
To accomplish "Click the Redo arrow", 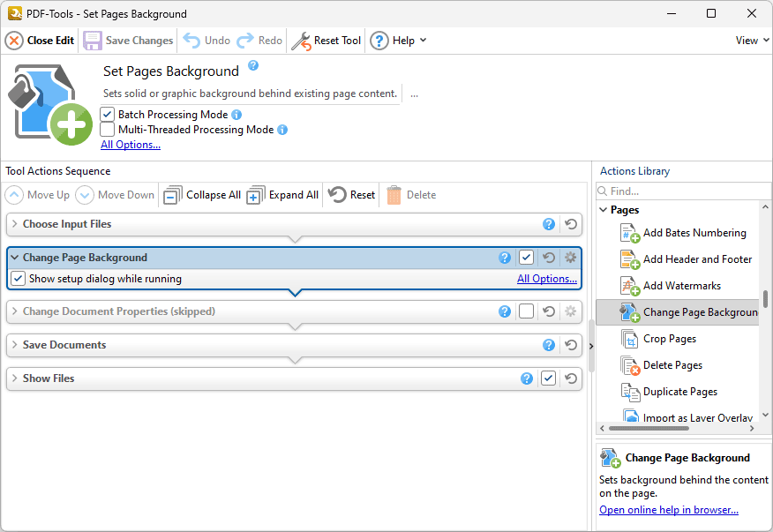I will pos(245,41).
